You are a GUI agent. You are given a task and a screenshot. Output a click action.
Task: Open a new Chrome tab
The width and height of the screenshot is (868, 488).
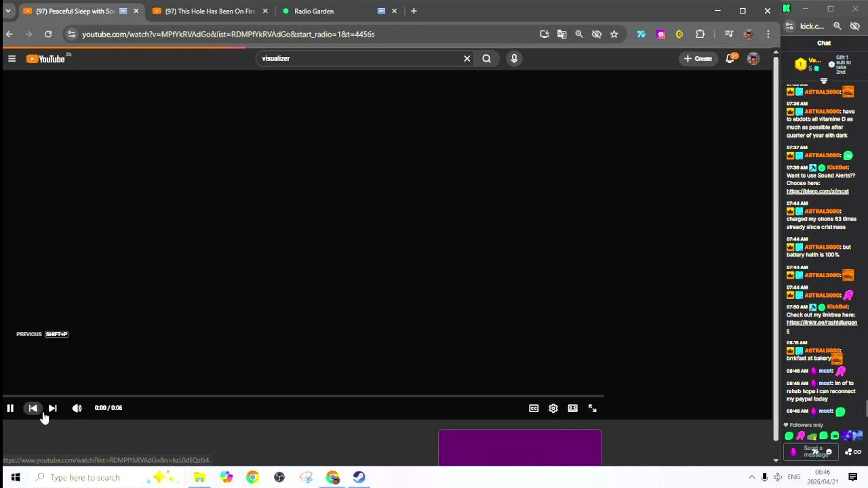pos(414,11)
